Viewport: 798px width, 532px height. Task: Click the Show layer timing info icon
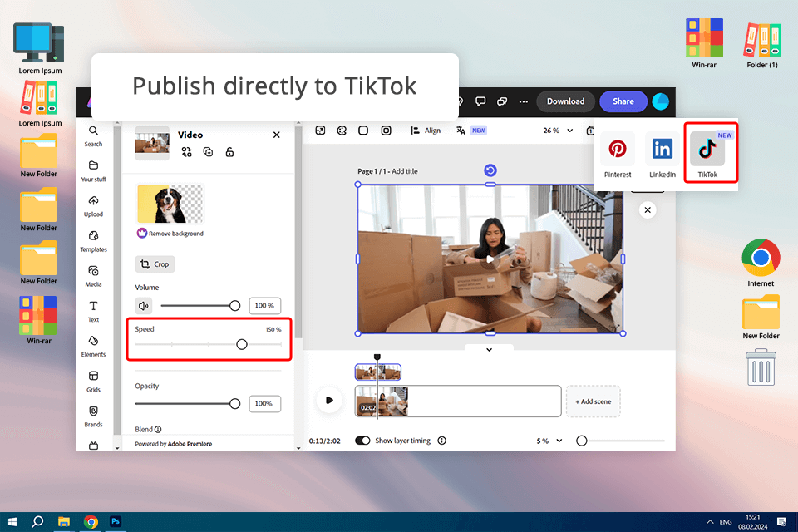tap(441, 441)
